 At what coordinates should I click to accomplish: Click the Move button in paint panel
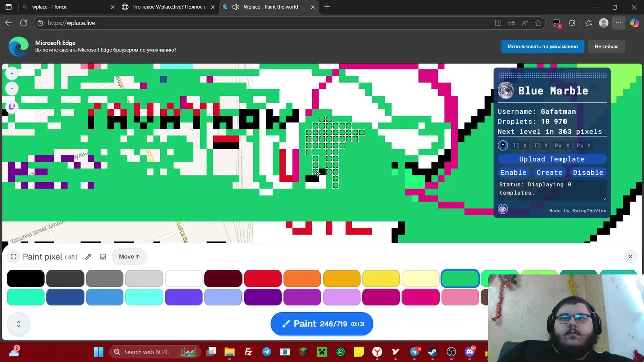[x=129, y=257]
